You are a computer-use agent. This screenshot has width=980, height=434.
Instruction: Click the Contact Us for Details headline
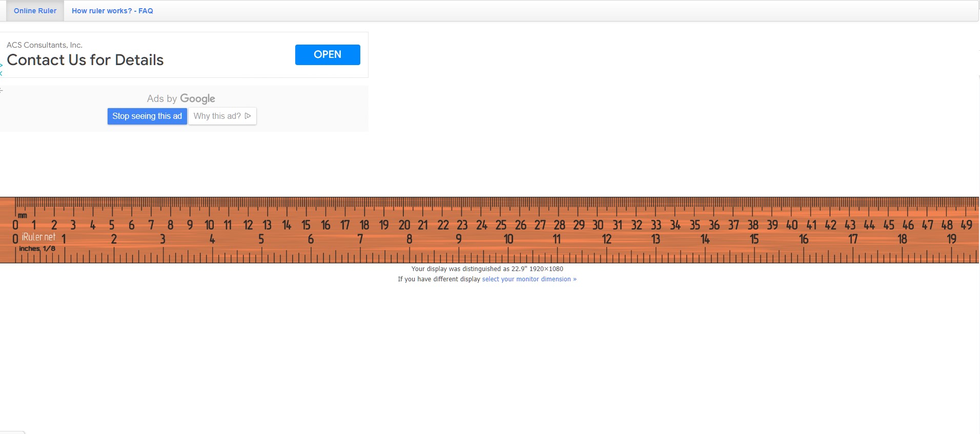[85, 60]
